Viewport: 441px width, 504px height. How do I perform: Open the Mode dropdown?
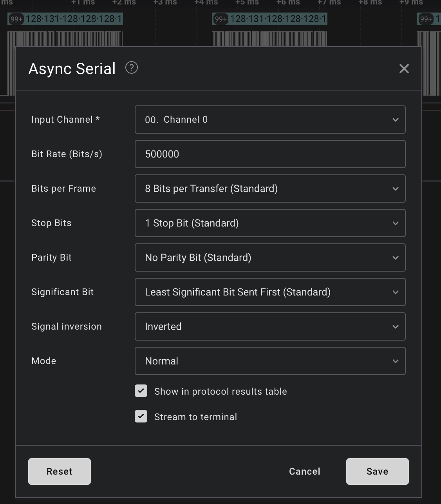pos(270,361)
